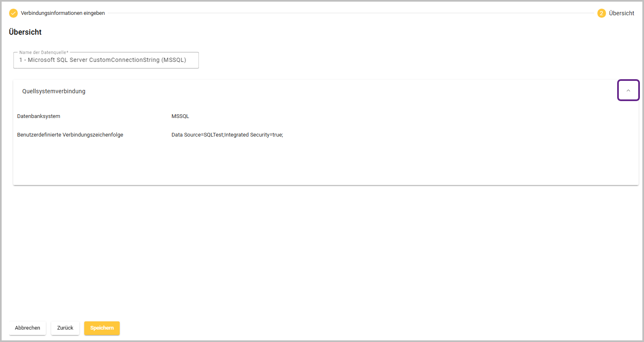Viewport: 644px width, 342px height.
Task: Click the yellow number 2 step icon
Action: 601,13
